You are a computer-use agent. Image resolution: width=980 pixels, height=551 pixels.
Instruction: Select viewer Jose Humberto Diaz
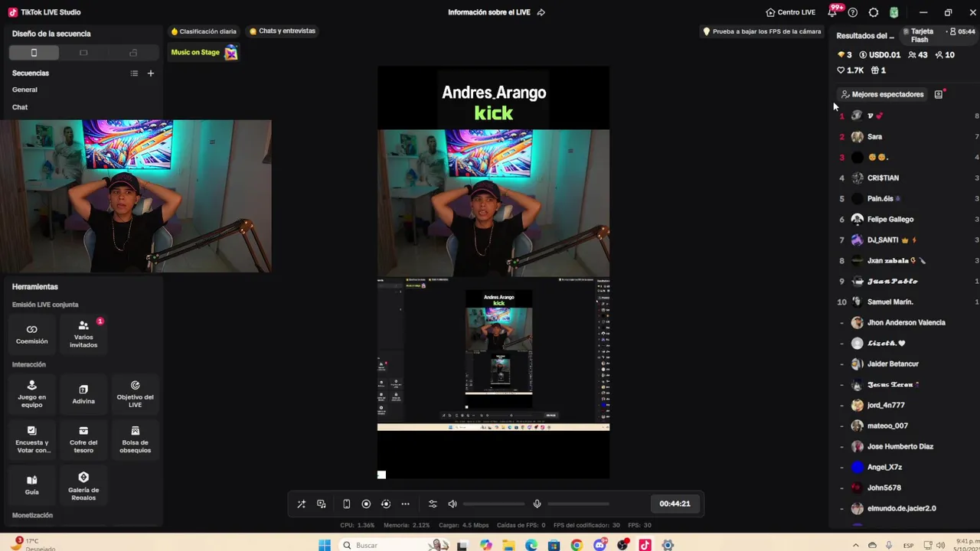(900, 447)
